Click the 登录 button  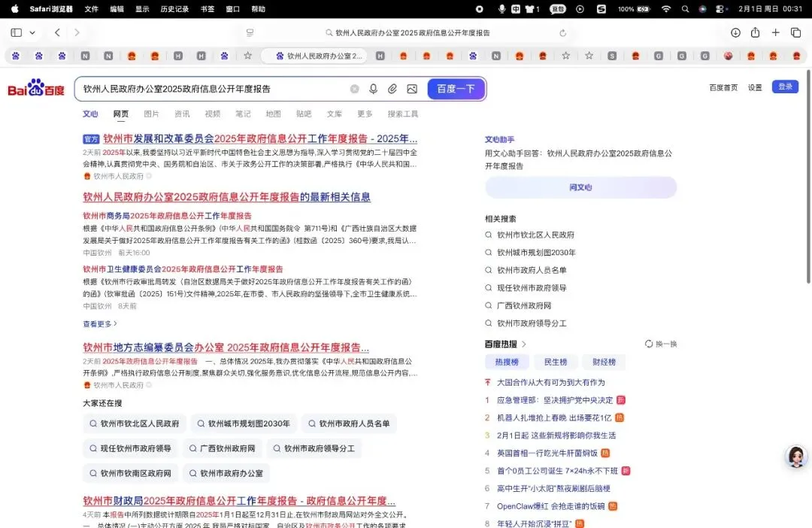coord(785,86)
